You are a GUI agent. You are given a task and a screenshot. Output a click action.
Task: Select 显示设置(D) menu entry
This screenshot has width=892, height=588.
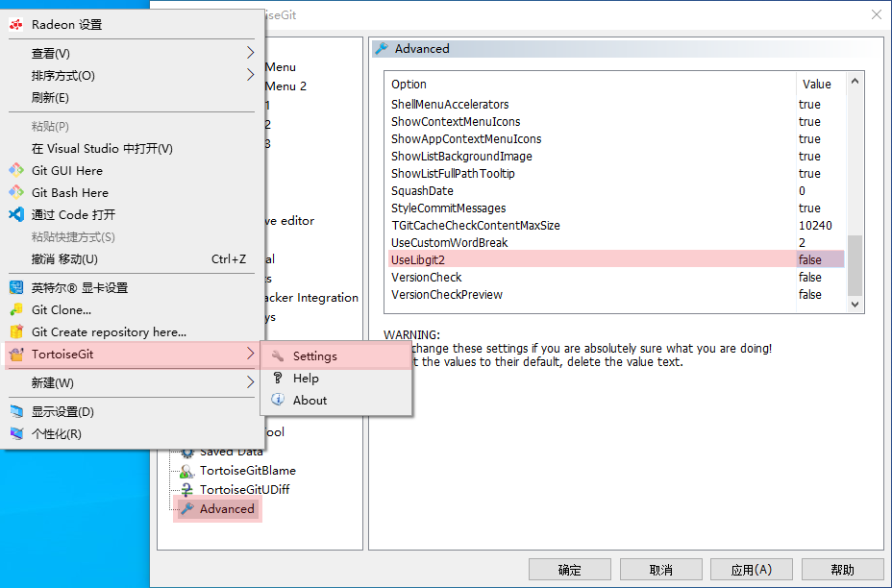(x=132, y=412)
